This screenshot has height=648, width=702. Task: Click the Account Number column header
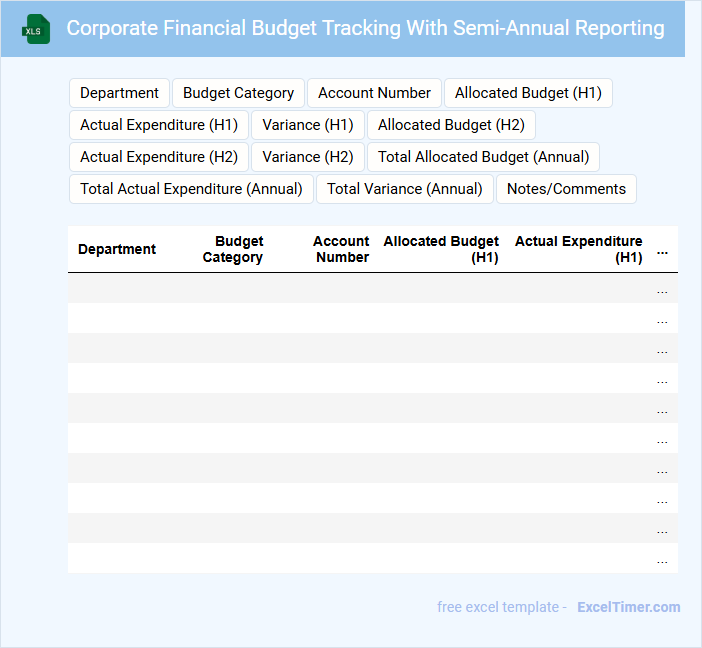(341, 249)
